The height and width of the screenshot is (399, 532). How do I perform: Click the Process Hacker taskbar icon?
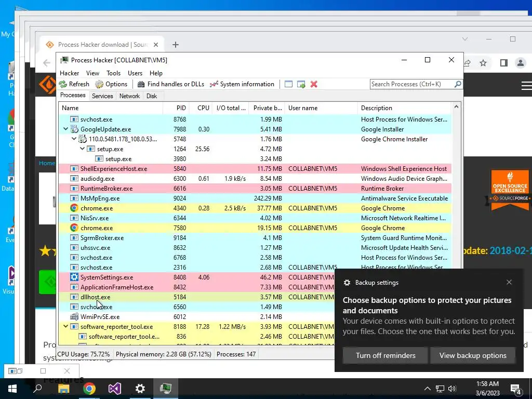pyautogui.click(x=166, y=389)
